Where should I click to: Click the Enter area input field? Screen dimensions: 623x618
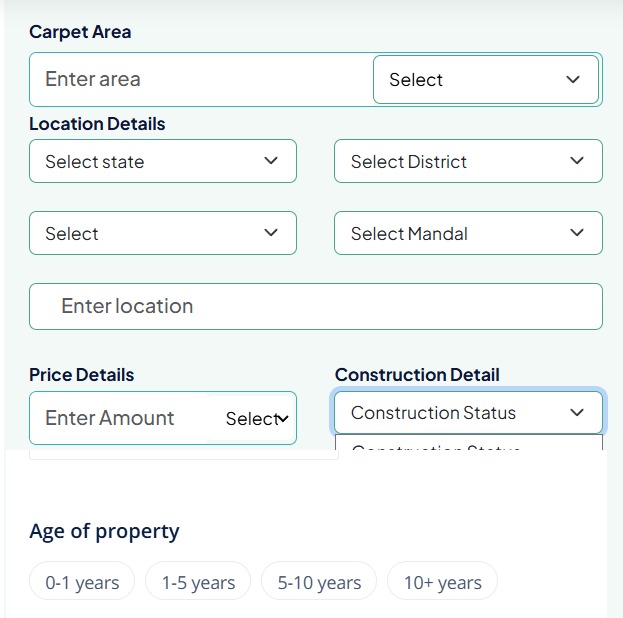coord(201,79)
